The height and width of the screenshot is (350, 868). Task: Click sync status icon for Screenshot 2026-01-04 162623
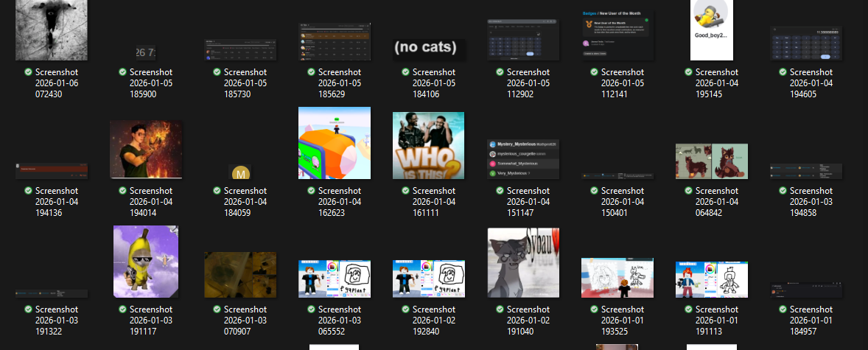point(311,191)
